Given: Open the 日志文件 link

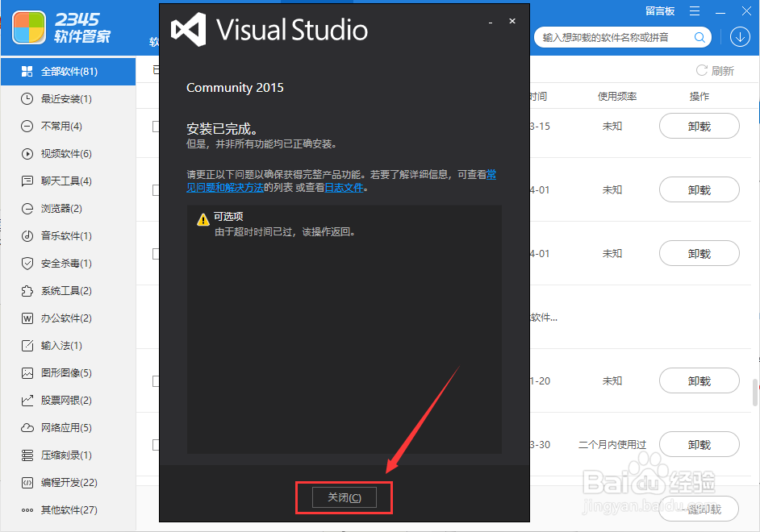Looking at the screenshot, I should [x=345, y=187].
